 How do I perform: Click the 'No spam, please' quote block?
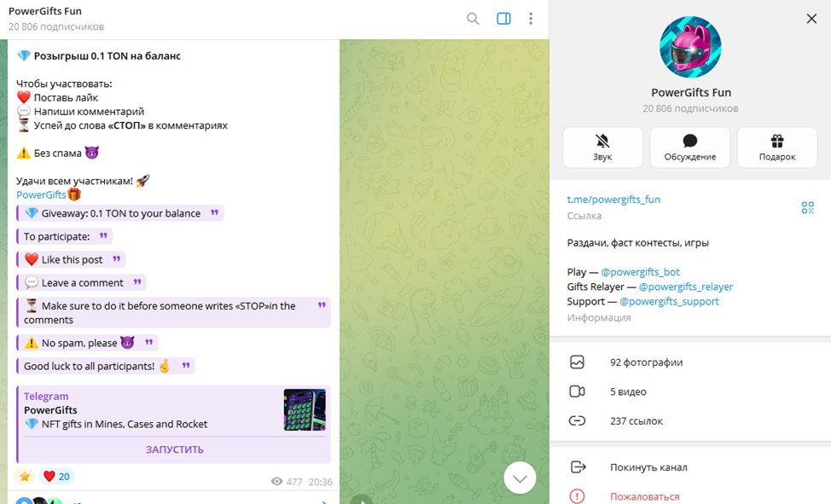(x=87, y=343)
